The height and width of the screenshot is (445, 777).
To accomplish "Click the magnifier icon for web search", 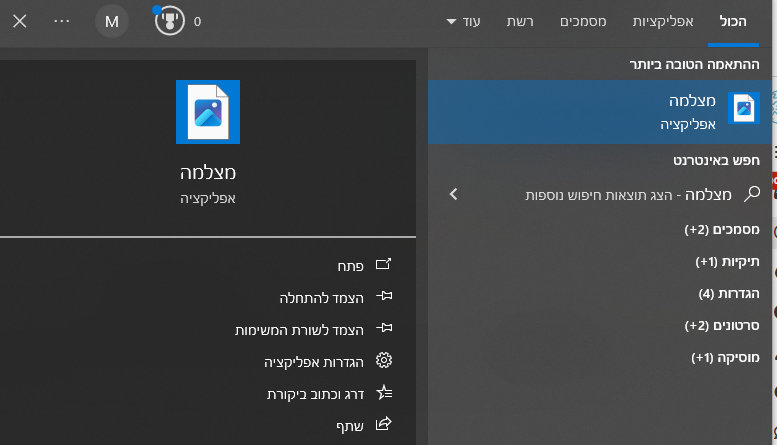I will [752, 194].
